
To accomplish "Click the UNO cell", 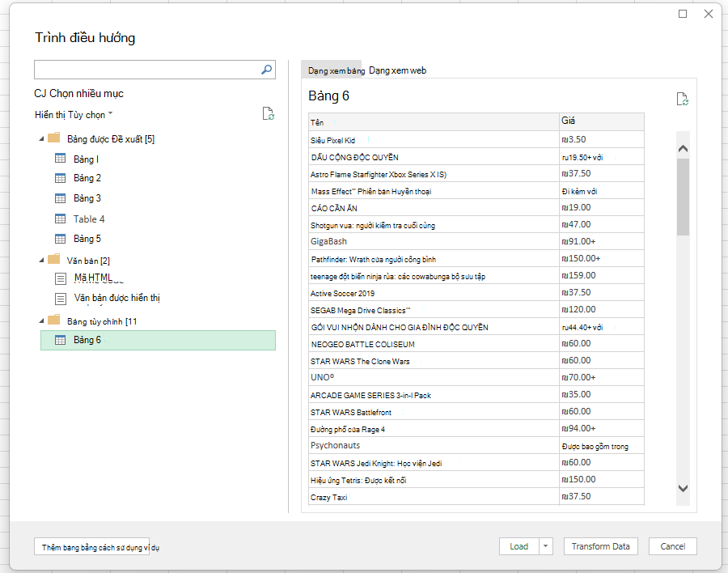I will pyautogui.click(x=434, y=378).
